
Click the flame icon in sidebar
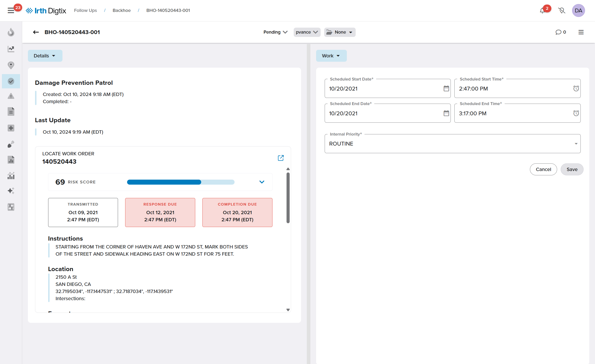(x=11, y=32)
